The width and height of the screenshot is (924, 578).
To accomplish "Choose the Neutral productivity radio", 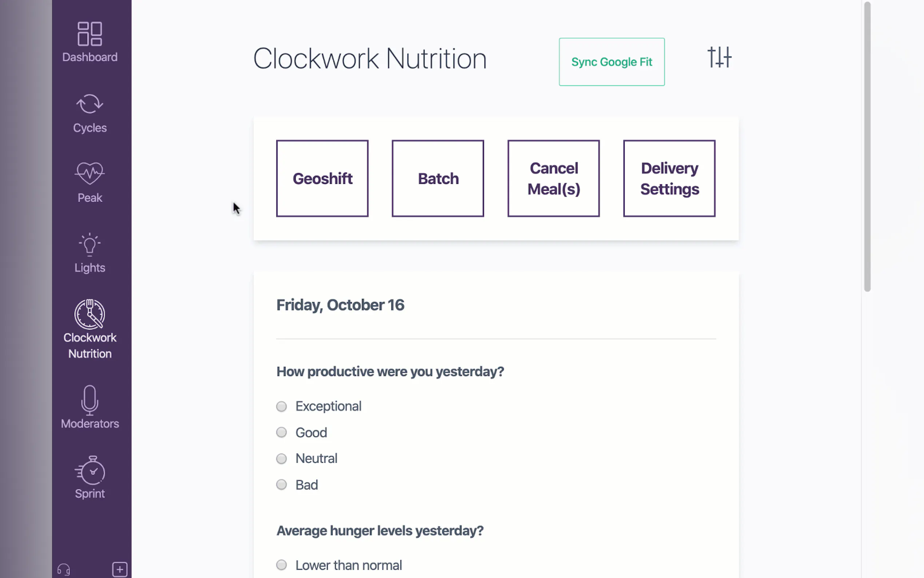I will (282, 458).
